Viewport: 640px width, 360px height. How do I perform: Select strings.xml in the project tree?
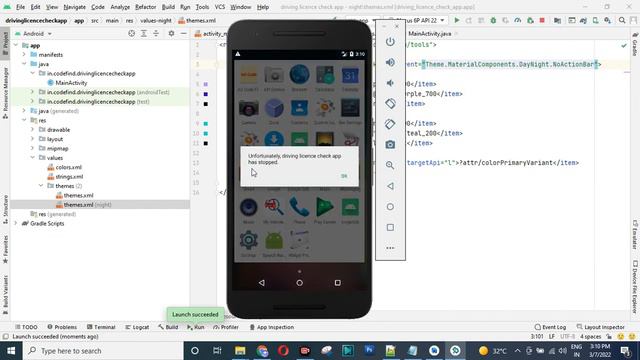(x=65, y=177)
